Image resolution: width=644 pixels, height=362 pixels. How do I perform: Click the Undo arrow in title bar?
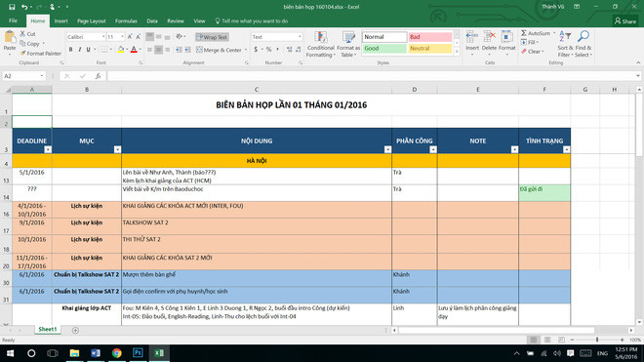click(24, 7)
